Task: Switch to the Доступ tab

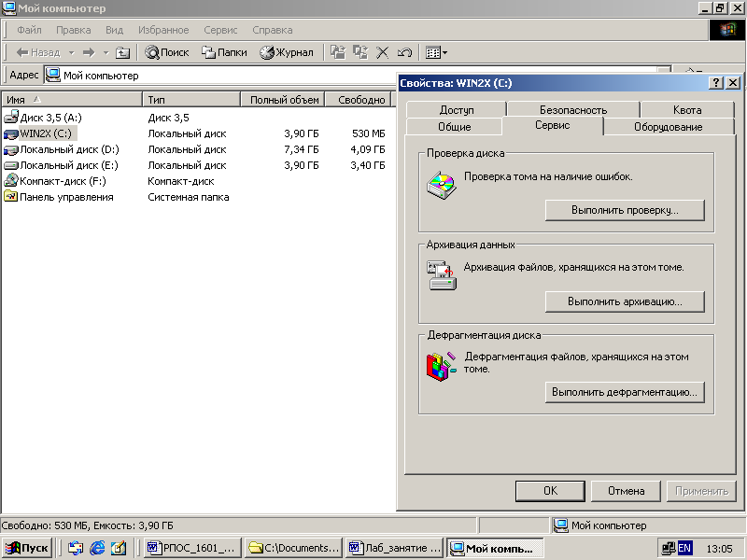Action: pyautogui.click(x=457, y=110)
